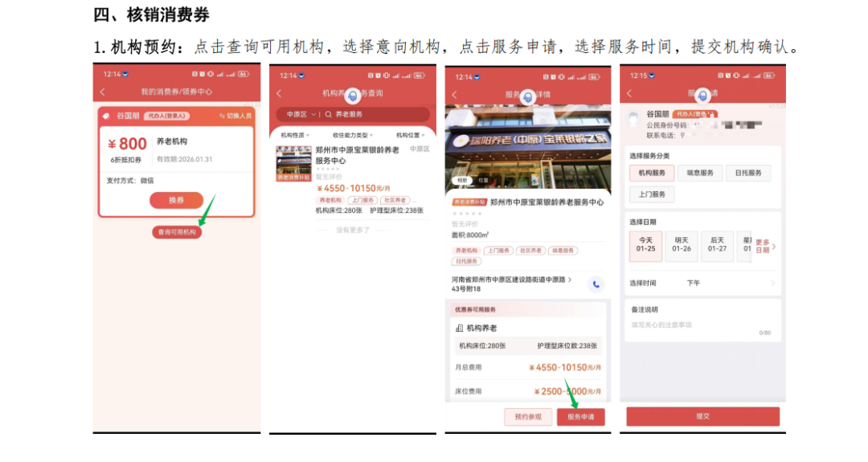This screenshot has height=462, width=868.
Task: Go back from the institution search screen
Action: pyautogui.click(x=278, y=93)
